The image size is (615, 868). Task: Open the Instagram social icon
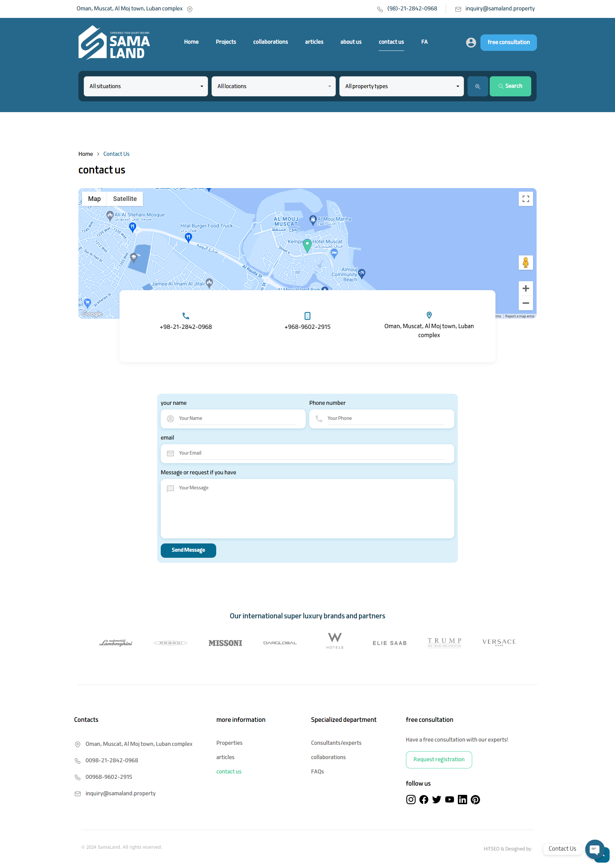pos(411,800)
